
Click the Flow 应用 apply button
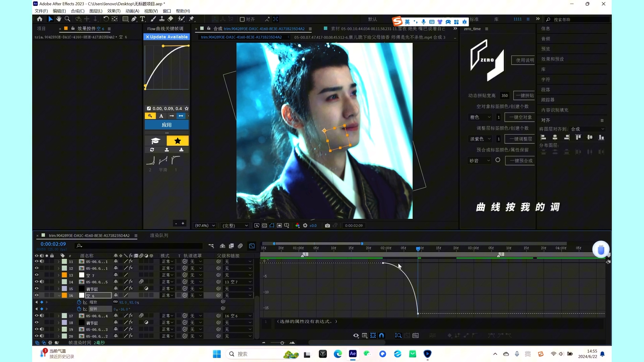pos(167,125)
